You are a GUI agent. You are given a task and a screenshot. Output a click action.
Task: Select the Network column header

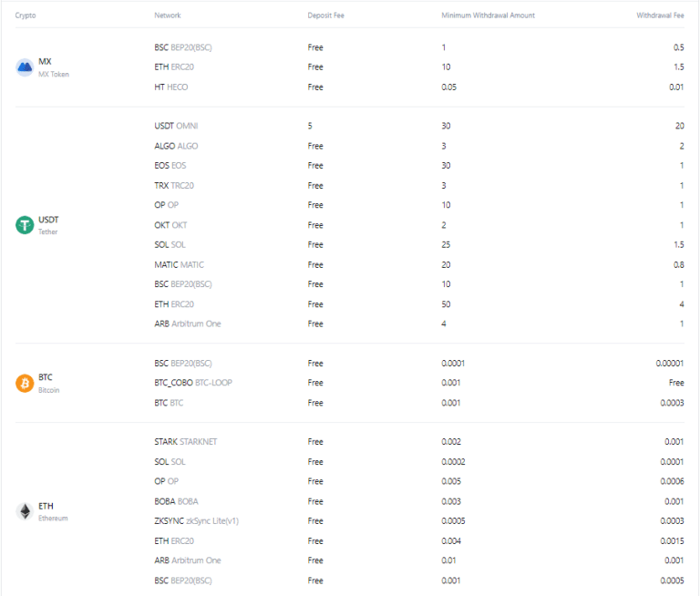168,15
